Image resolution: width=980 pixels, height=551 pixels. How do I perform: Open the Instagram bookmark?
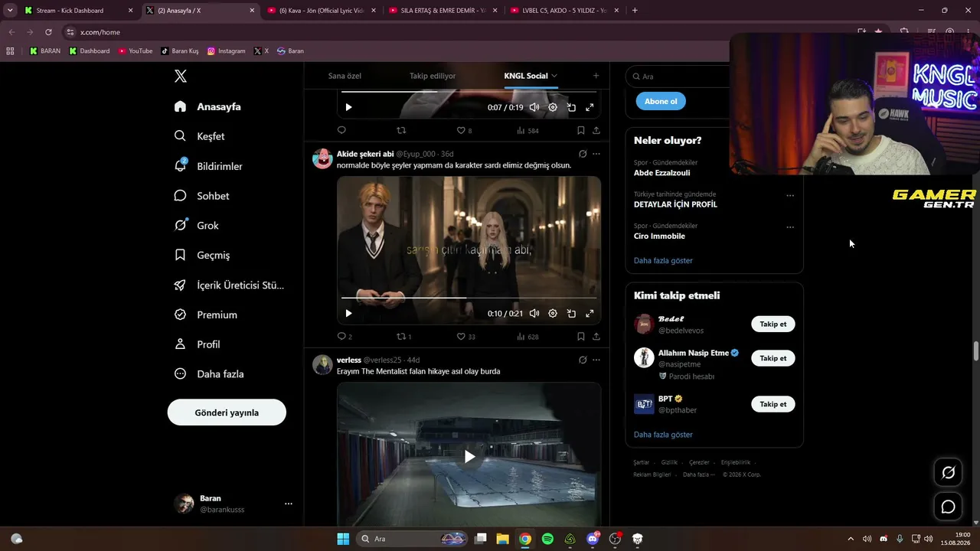[226, 51]
